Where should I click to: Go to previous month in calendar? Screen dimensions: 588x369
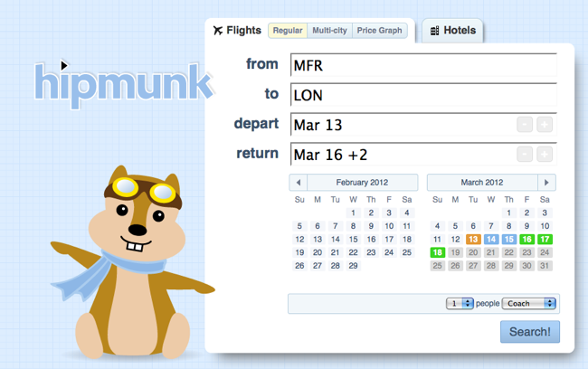click(299, 183)
